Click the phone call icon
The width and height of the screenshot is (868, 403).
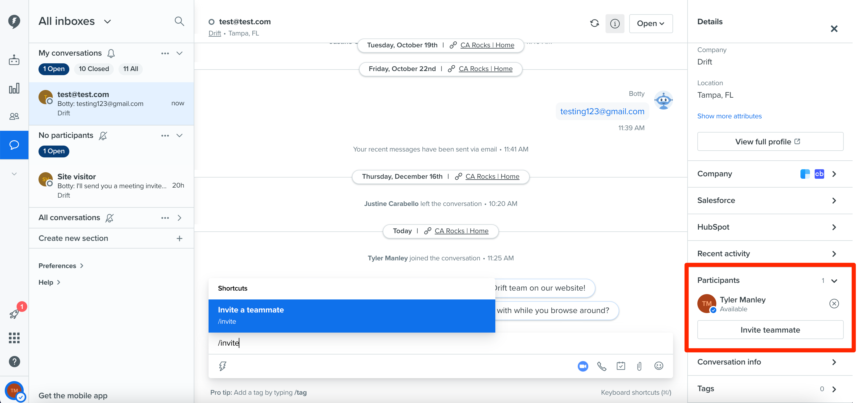click(602, 366)
